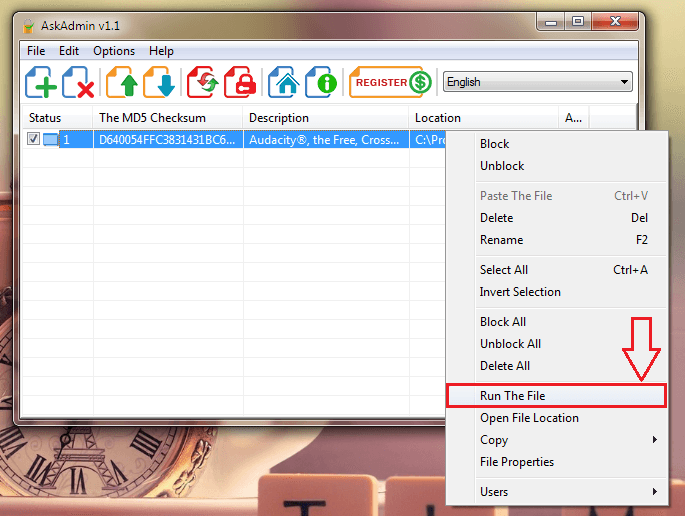The image size is (685, 516).
Task: Click the green info toolbar icon
Action: click(320, 83)
